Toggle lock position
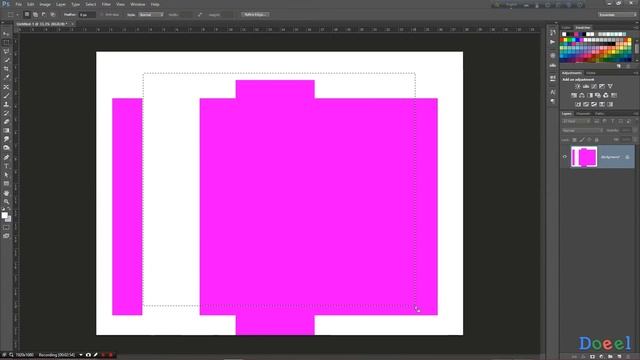 (589, 140)
